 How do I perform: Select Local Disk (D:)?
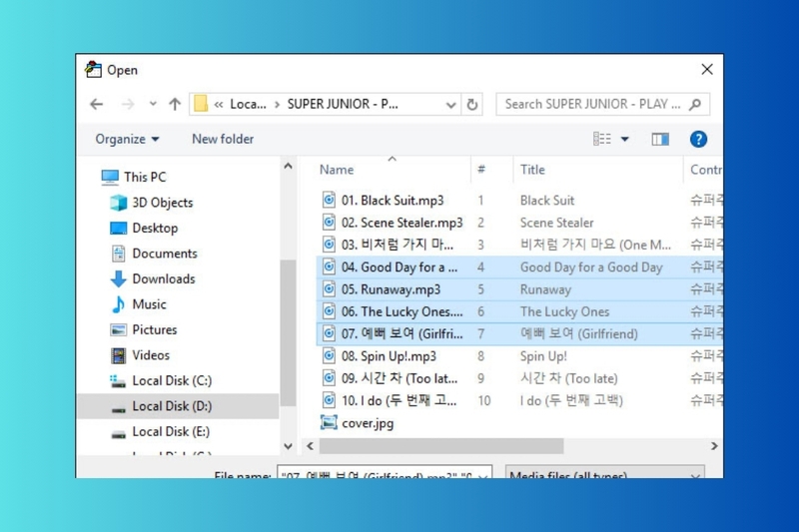coord(178,406)
